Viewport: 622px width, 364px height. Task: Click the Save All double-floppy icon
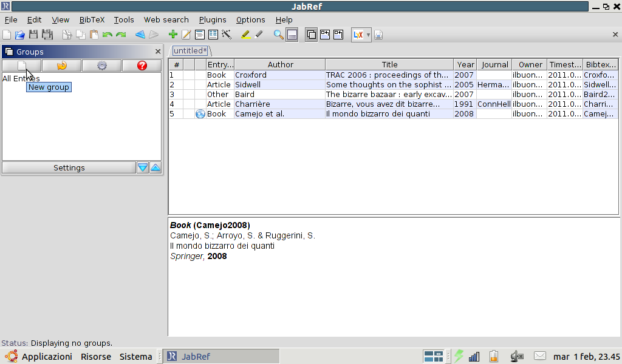47,35
